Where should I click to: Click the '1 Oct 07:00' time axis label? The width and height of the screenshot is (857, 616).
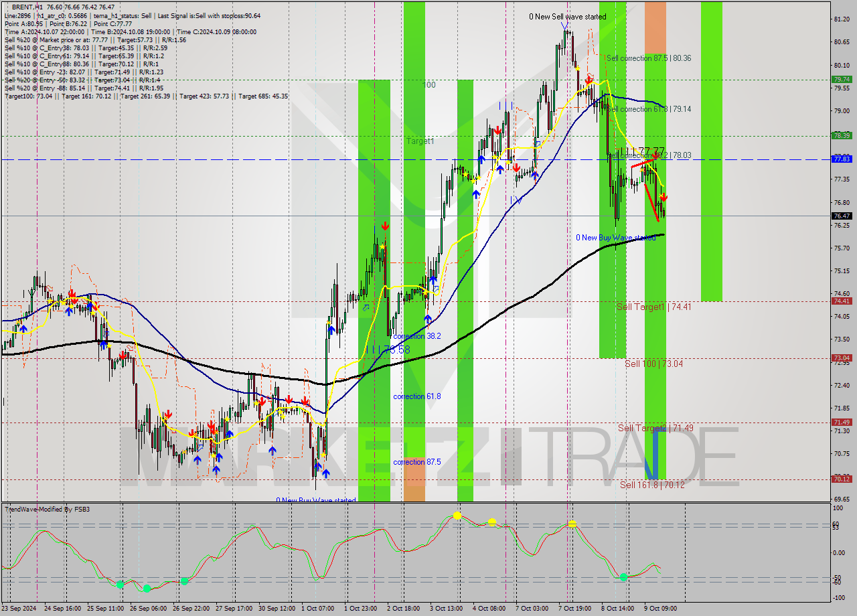(317, 608)
